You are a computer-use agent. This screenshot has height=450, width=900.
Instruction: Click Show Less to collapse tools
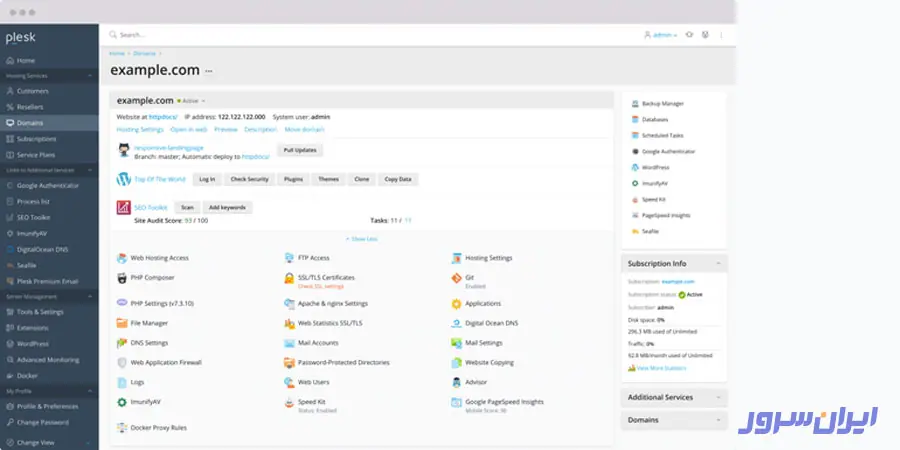pos(362,239)
